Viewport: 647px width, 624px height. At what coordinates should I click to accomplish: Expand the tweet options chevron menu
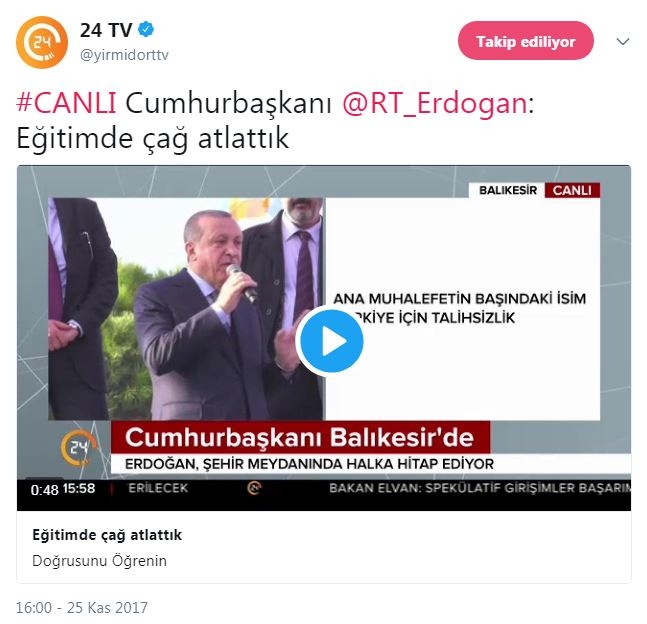coord(622,41)
